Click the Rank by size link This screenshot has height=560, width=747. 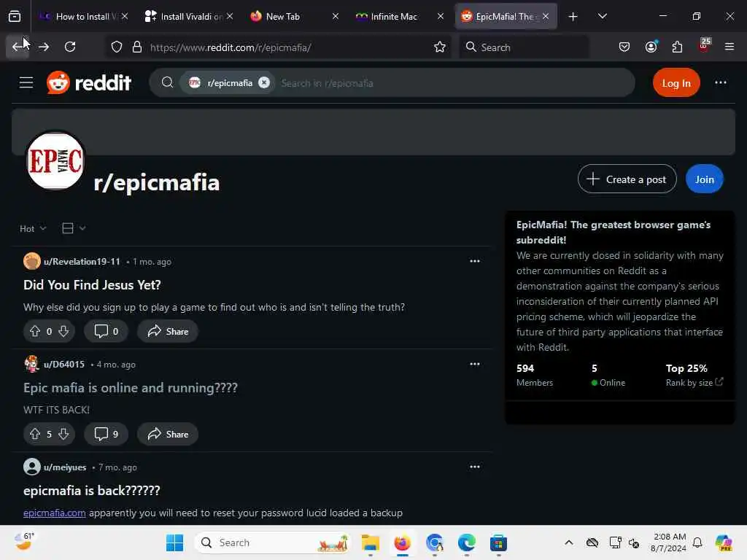click(694, 382)
